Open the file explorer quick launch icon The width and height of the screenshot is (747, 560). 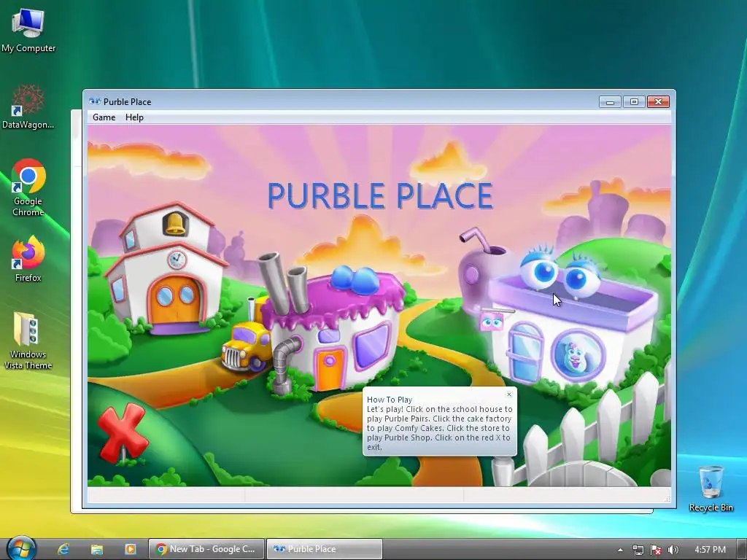click(x=97, y=549)
